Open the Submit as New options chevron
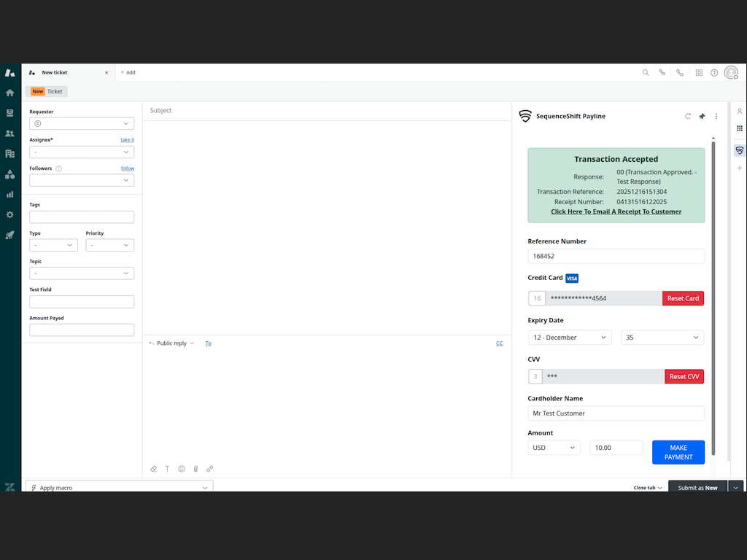 click(735, 487)
